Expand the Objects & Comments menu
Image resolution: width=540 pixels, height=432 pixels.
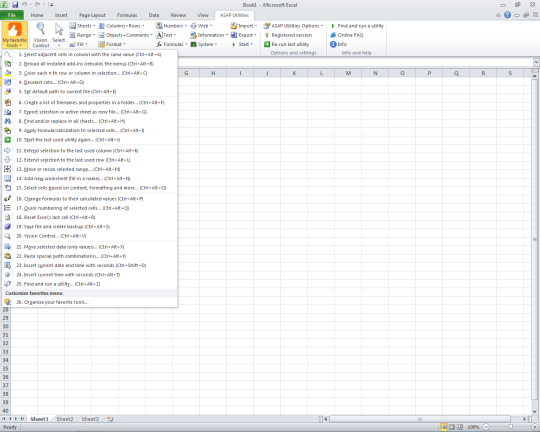[x=125, y=35]
